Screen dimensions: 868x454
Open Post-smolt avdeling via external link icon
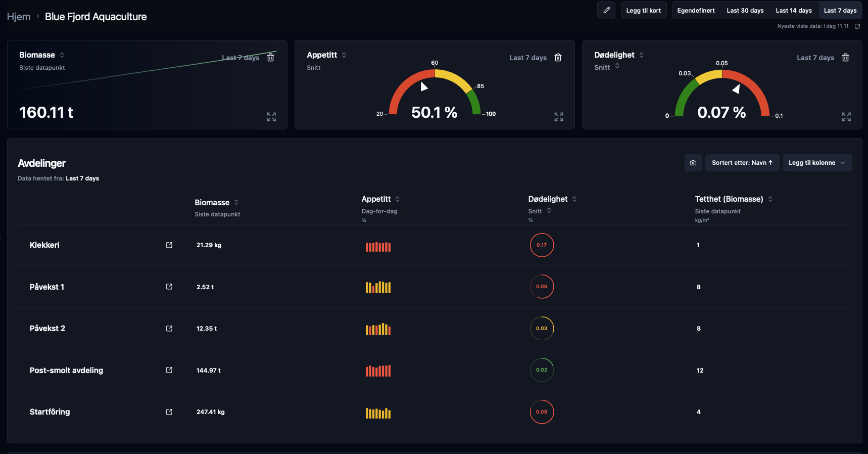[169, 370]
